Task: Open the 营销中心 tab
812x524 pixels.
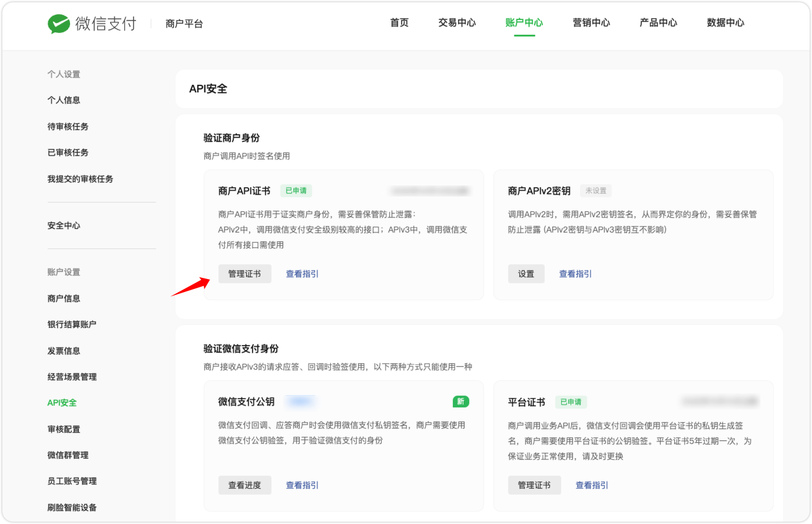Action: pyautogui.click(x=591, y=23)
